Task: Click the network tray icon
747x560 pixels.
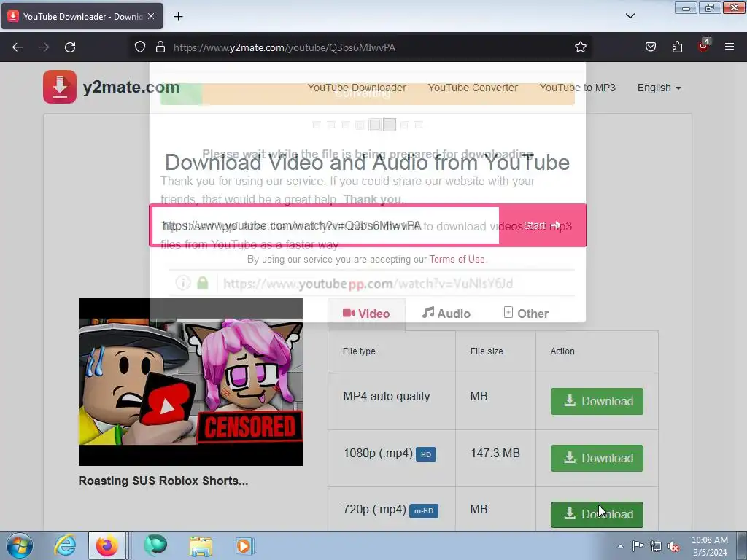Action: 656,546
